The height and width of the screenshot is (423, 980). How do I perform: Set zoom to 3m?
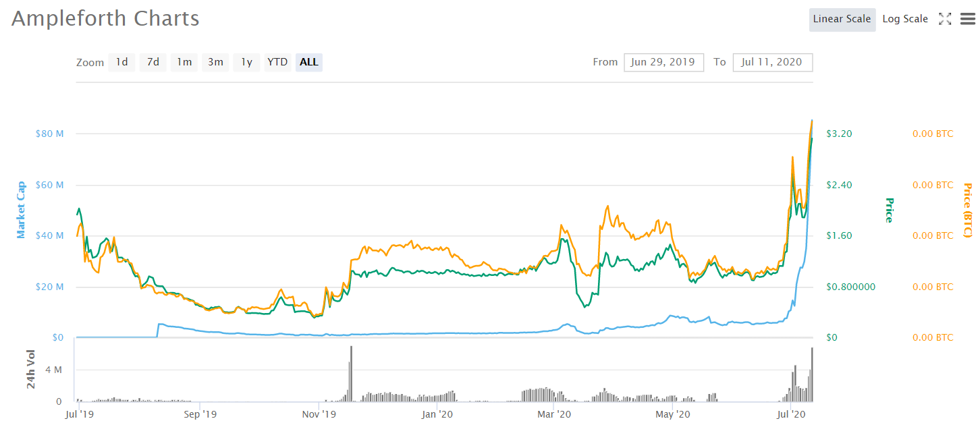pos(215,62)
